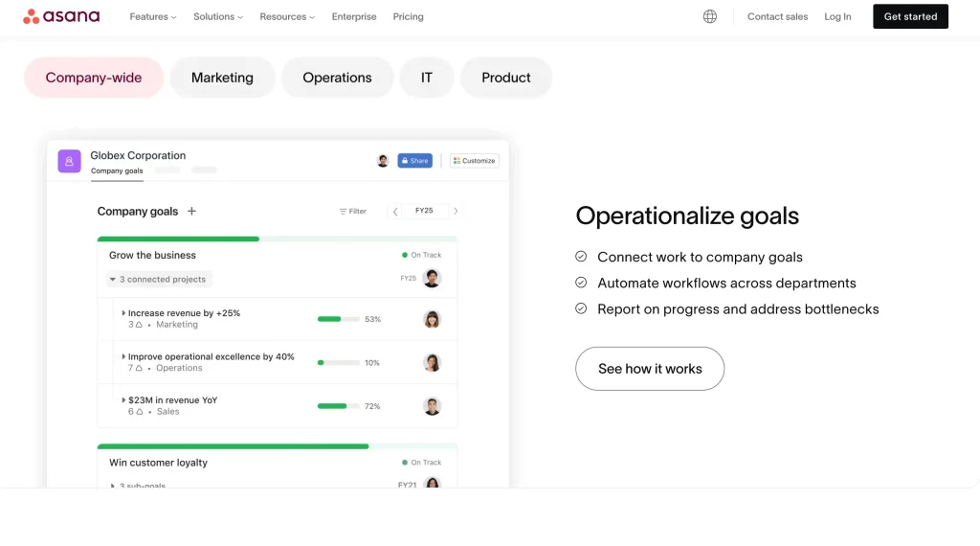Click the 6 sub-goals Sales label
Image resolution: width=980 pixels, height=546 pixels.
(x=154, y=412)
